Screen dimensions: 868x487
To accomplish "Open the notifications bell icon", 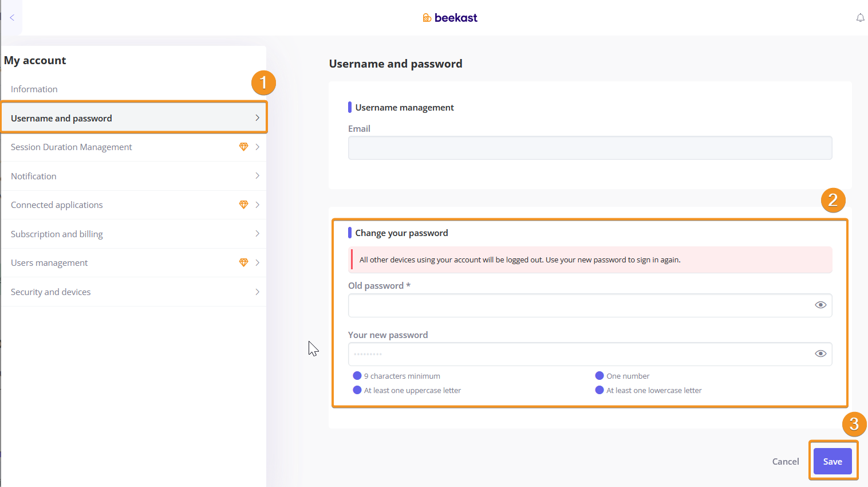I will click(860, 18).
